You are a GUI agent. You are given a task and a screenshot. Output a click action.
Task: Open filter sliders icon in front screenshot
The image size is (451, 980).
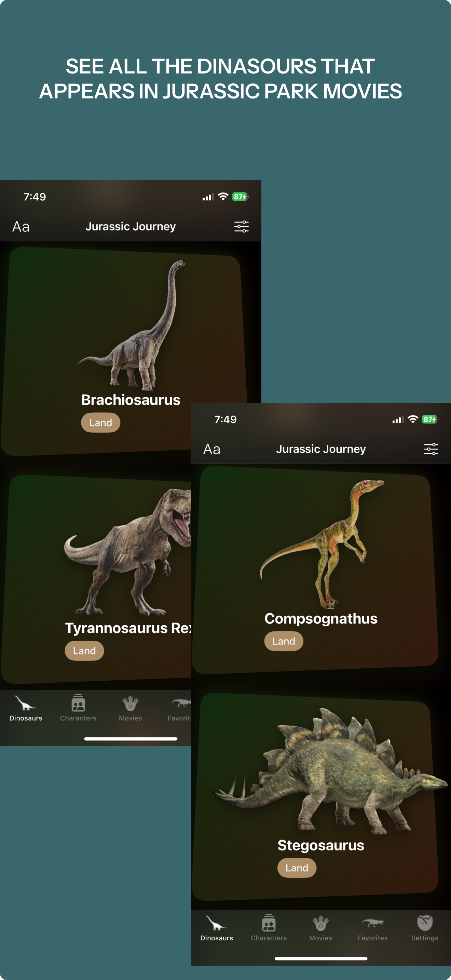click(431, 449)
